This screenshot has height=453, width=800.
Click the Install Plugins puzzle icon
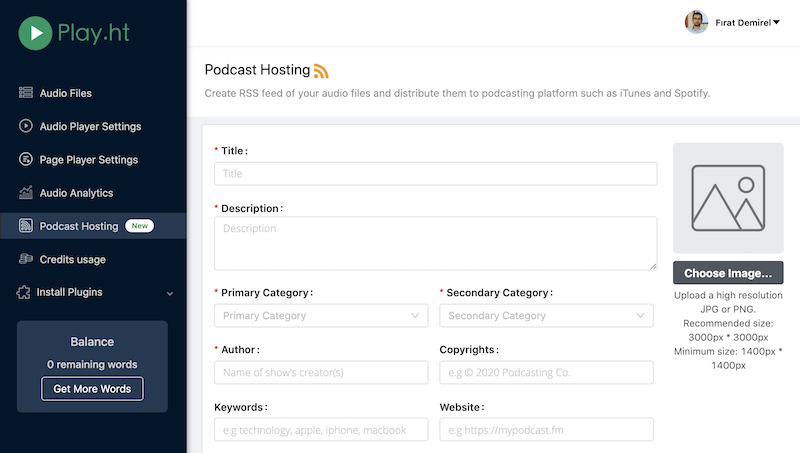click(26, 292)
